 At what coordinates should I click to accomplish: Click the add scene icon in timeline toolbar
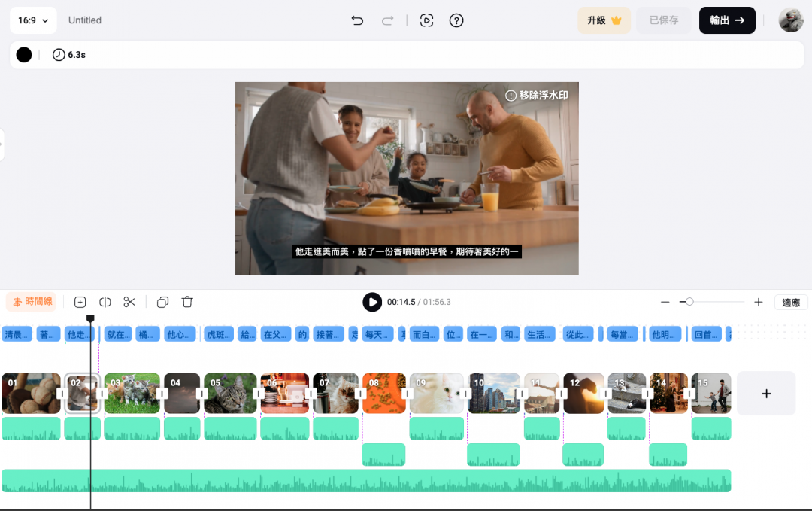tap(80, 302)
